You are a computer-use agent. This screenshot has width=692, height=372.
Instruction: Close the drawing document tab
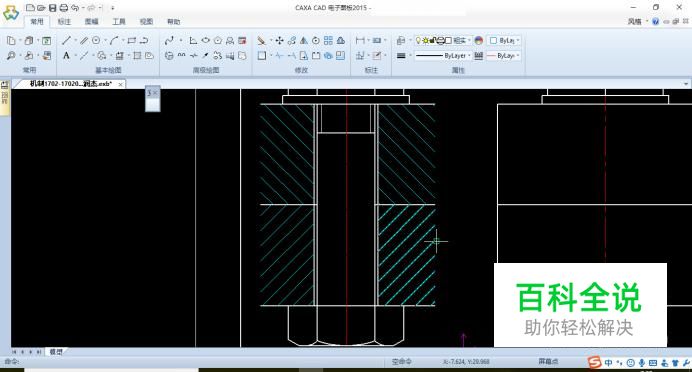[x=120, y=84]
